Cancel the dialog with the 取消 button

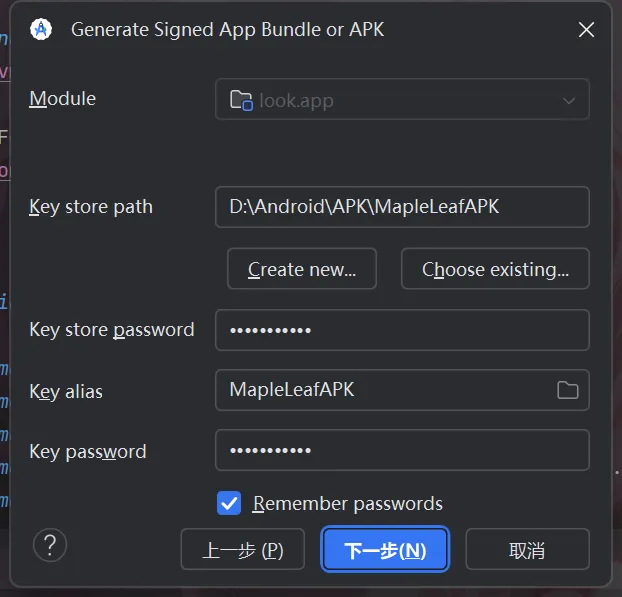click(x=527, y=550)
